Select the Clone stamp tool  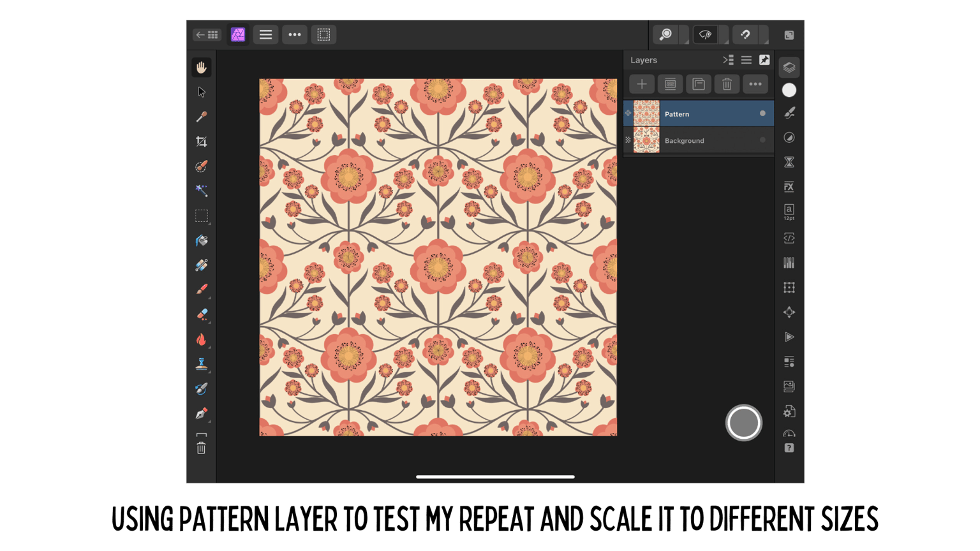[202, 364]
